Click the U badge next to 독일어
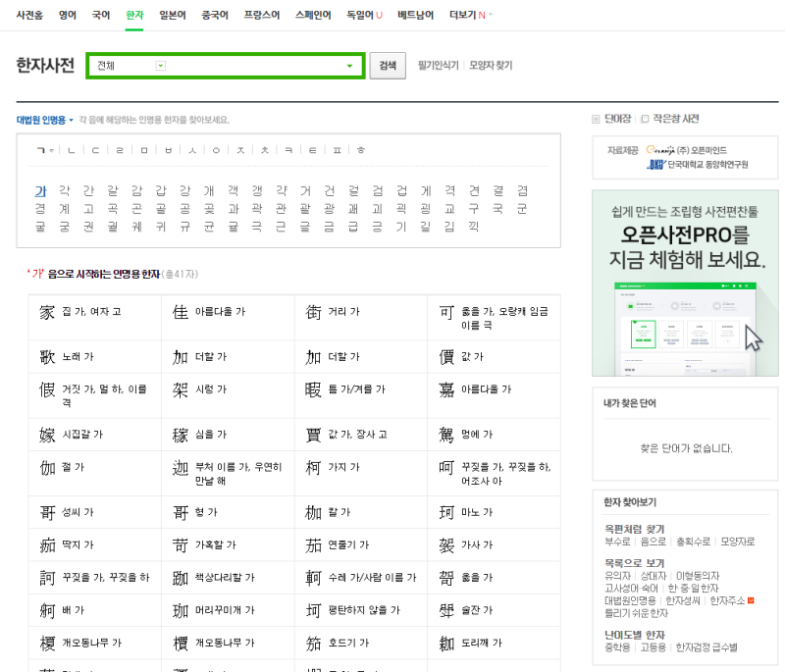The height and width of the screenshot is (672, 785). coord(381,14)
